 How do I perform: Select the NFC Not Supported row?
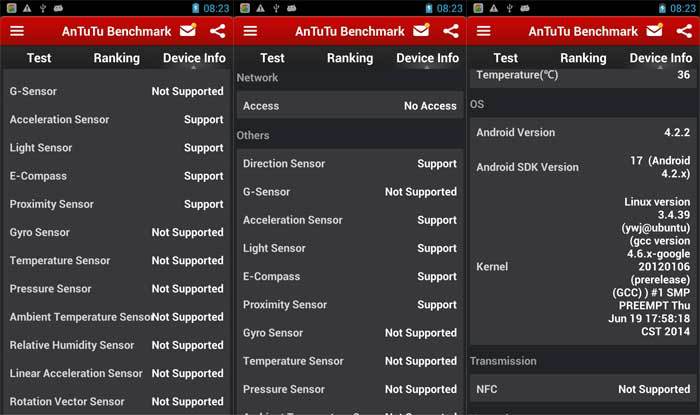point(582,389)
